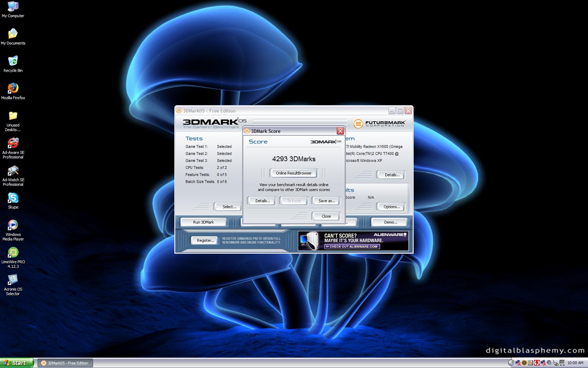Image resolution: width=588 pixels, height=368 pixels.
Task: Click the yellow globe tray icon
Action: point(524,363)
